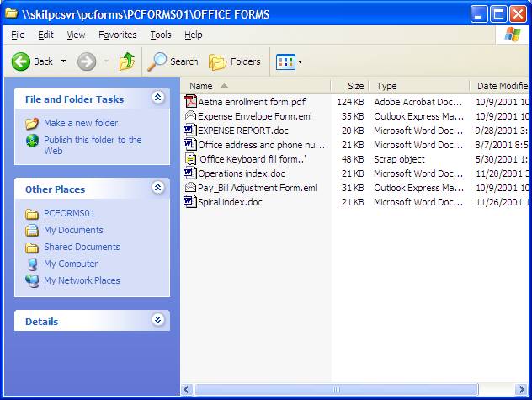Open the Views dropdown arrow
Viewport: 532px width, 400px height.
(x=300, y=61)
